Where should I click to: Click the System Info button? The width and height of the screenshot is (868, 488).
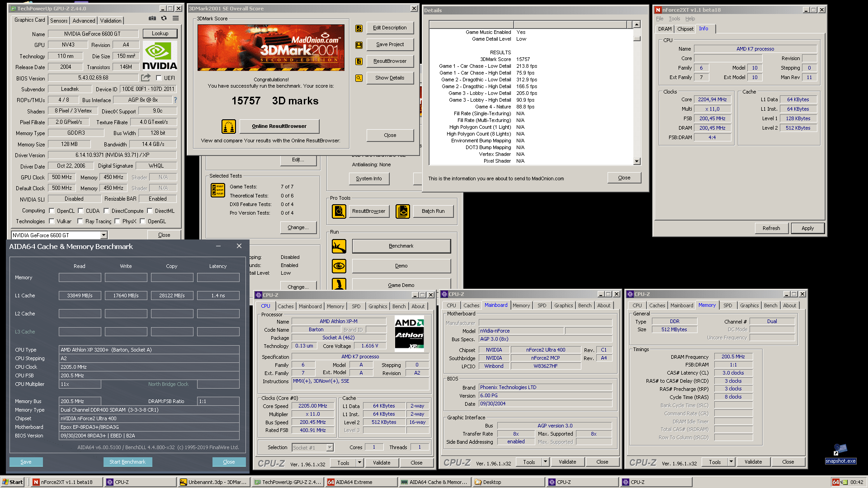pos(369,178)
